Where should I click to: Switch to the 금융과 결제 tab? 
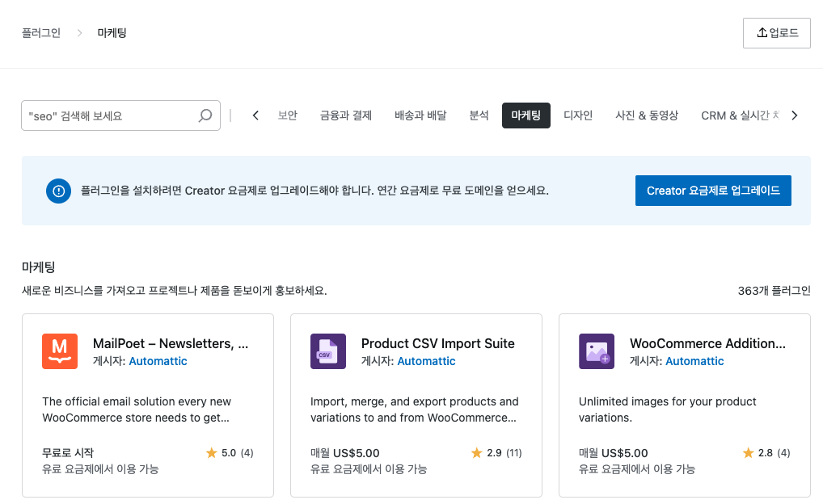(x=346, y=115)
